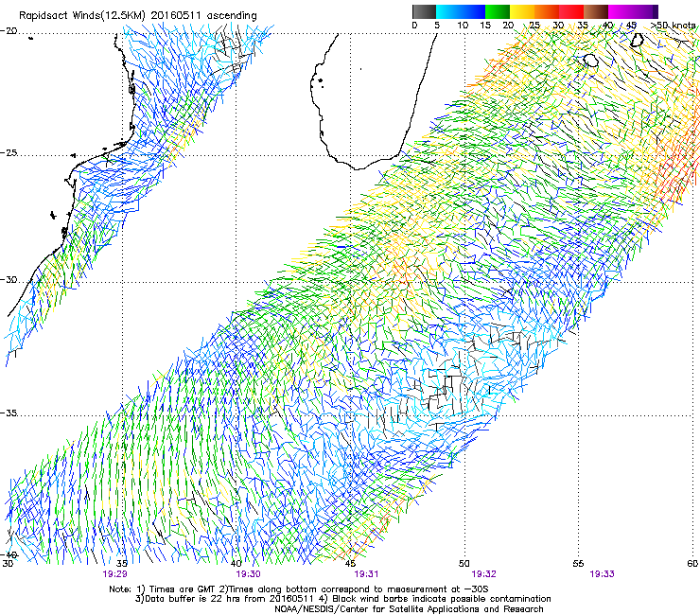
Task: Click the 19:30 time marker
Action: [248, 574]
